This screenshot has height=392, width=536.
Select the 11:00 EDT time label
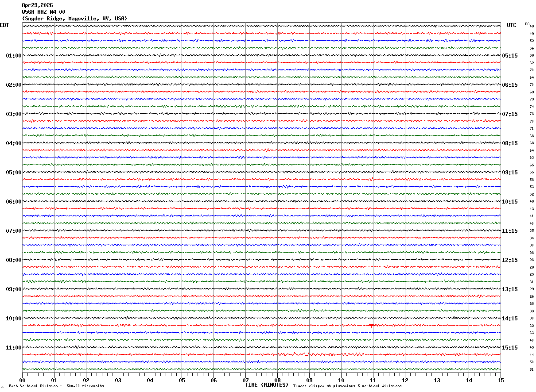14,348
